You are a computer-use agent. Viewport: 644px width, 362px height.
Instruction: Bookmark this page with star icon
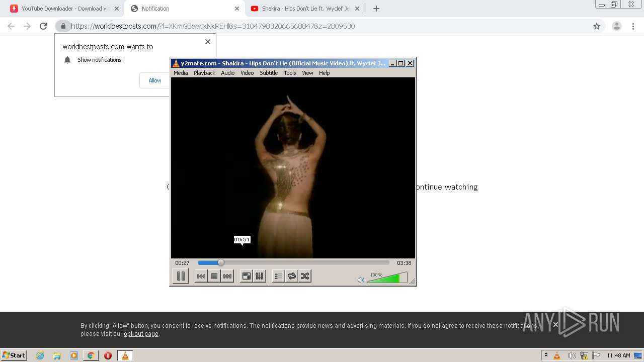597,26
